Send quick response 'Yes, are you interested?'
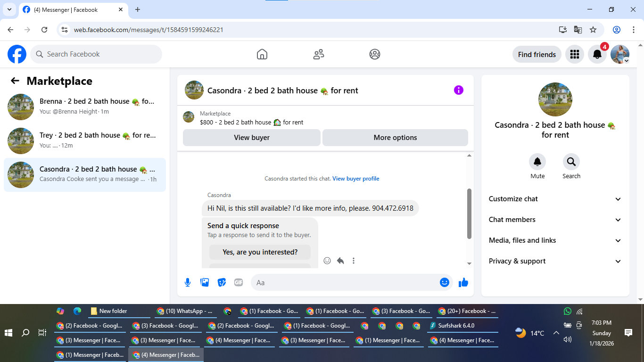The width and height of the screenshot is (644, 362). click(260, 252)
